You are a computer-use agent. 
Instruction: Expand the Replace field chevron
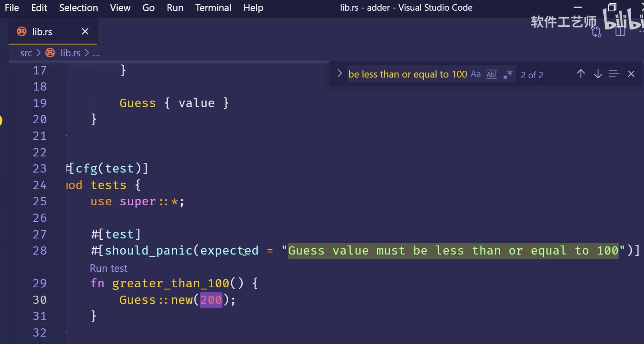[339, 73]
